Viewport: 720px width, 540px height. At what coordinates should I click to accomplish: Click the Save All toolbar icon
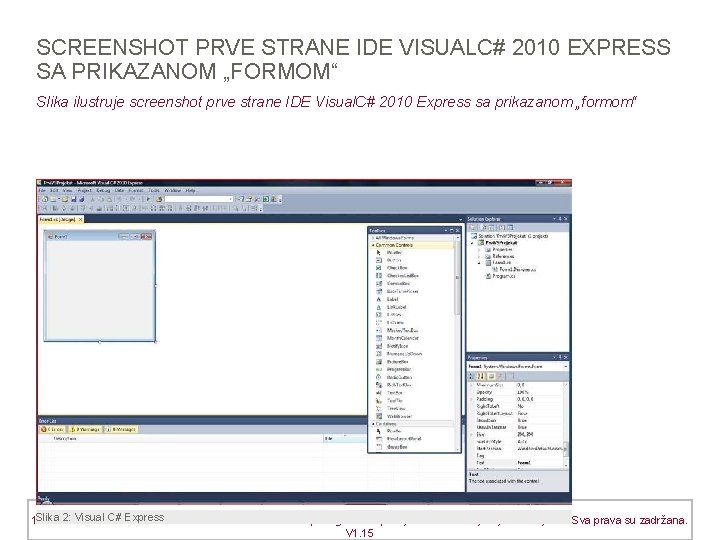(82, 199)
